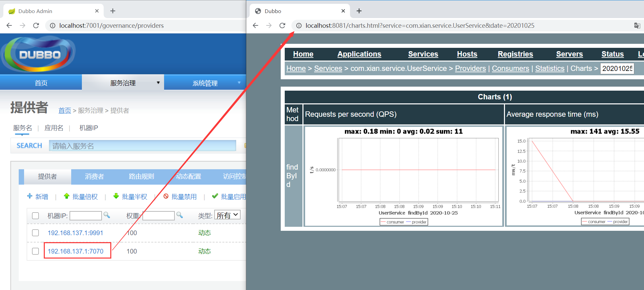
Task: Click the translate page icon in address bar
Action: (x=637, y=25)
